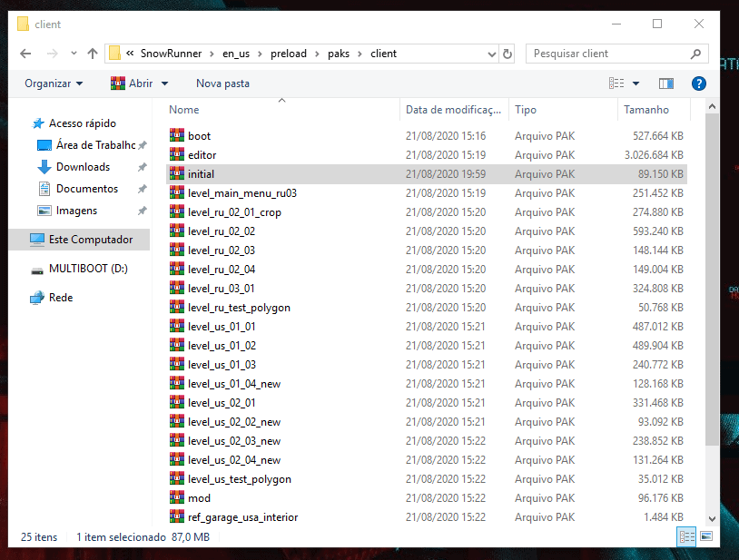
Task: Click the paks breadcrumb segment
Action: pyautogui.click(x=340, y=54)
